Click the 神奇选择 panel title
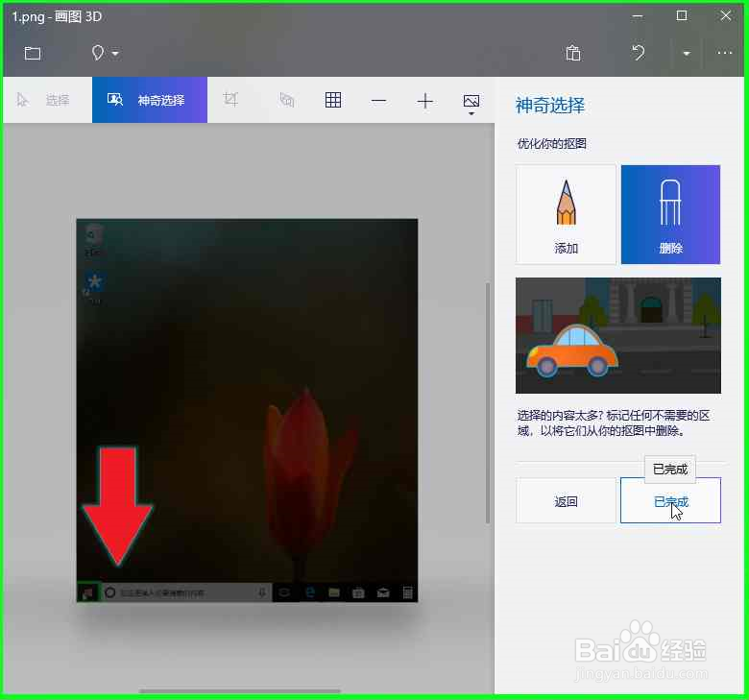The height and width of the screenshot is (700, 749). tap(550, 105)
